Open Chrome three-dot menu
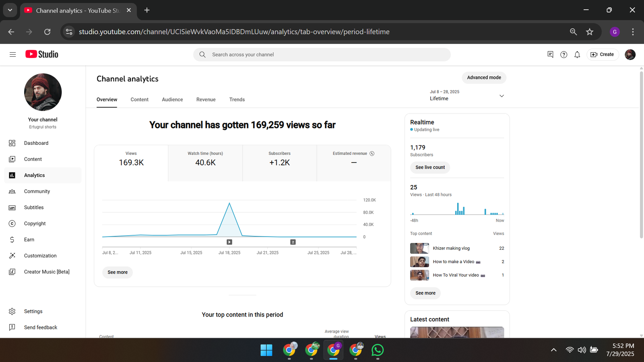The image size is (644, 362). 633,32
